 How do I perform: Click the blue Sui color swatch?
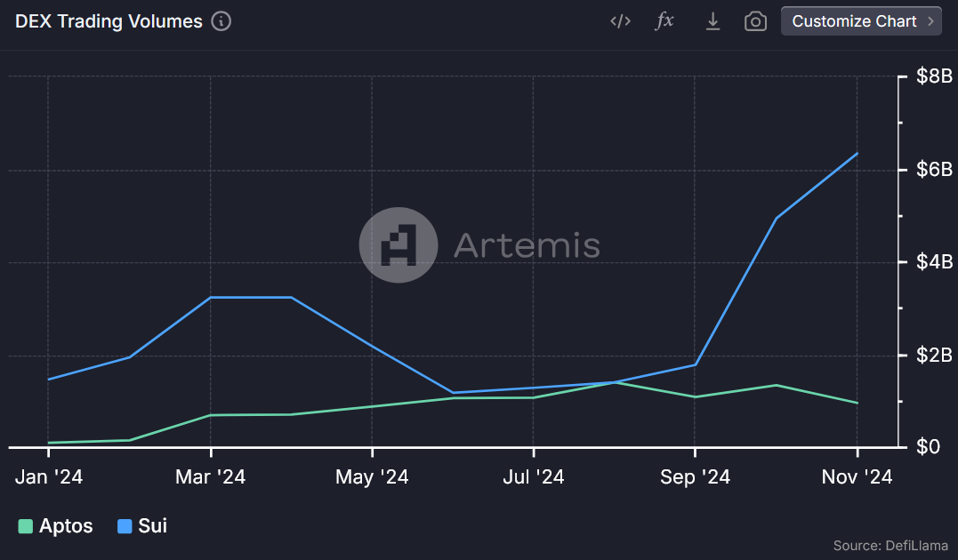(125, 526)
